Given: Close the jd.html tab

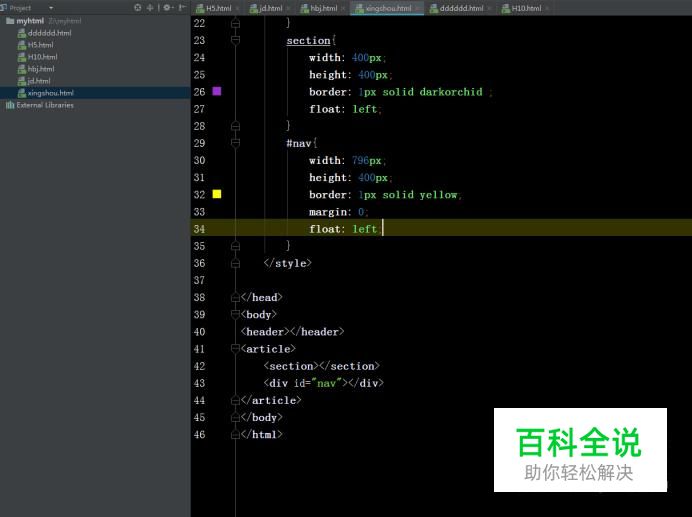Looking at the screenshot, I should point(288,8).
